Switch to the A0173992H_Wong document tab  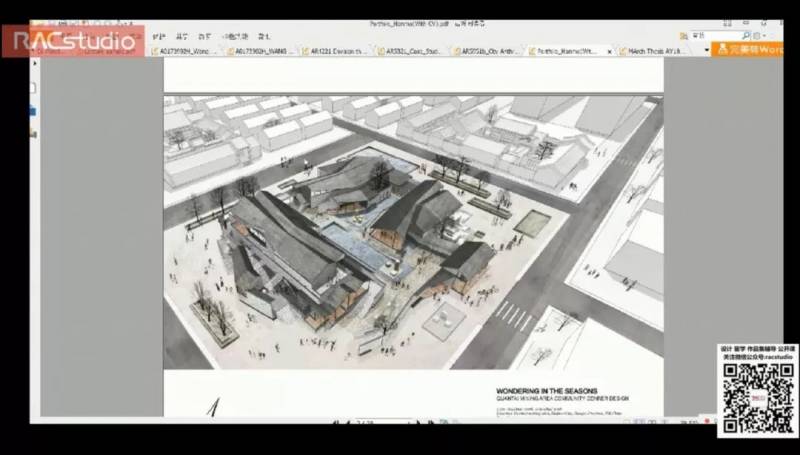pyautogui.click(x=185, y=49)
